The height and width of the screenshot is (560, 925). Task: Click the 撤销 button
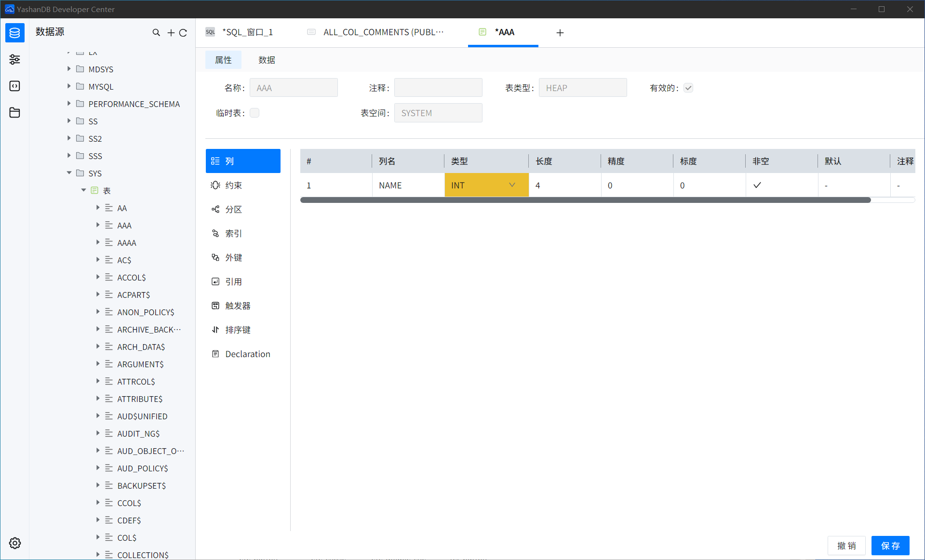846,546
